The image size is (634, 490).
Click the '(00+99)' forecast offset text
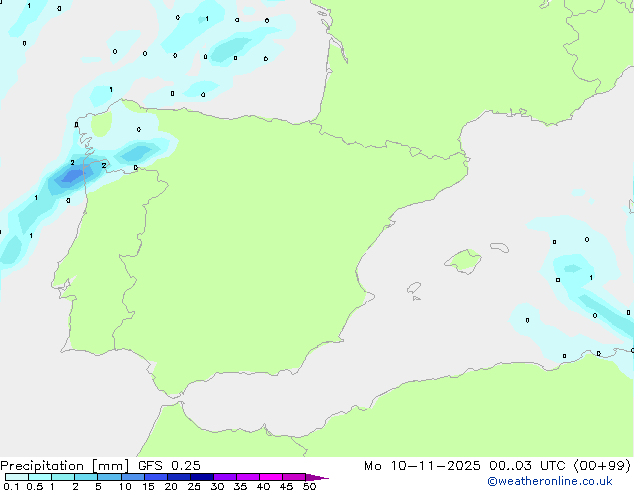602,466
